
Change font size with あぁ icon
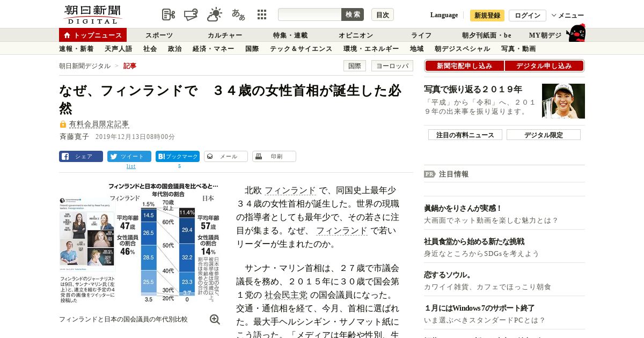pos(238,14)
